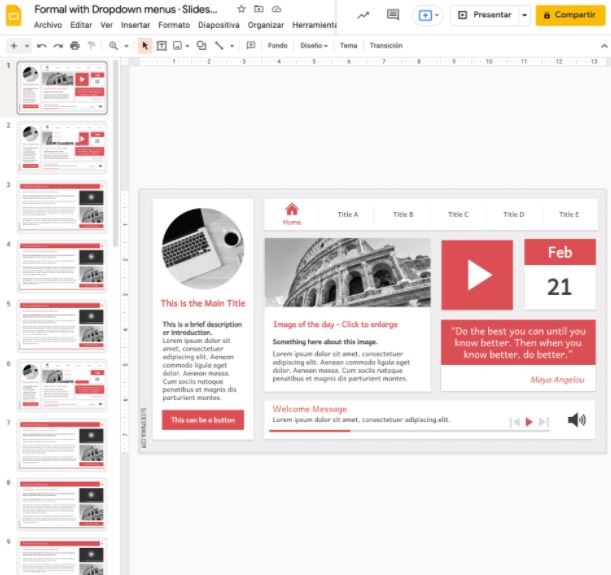
Task: Click the filmstrip vertical scrollbar
Action: (115, 153)
